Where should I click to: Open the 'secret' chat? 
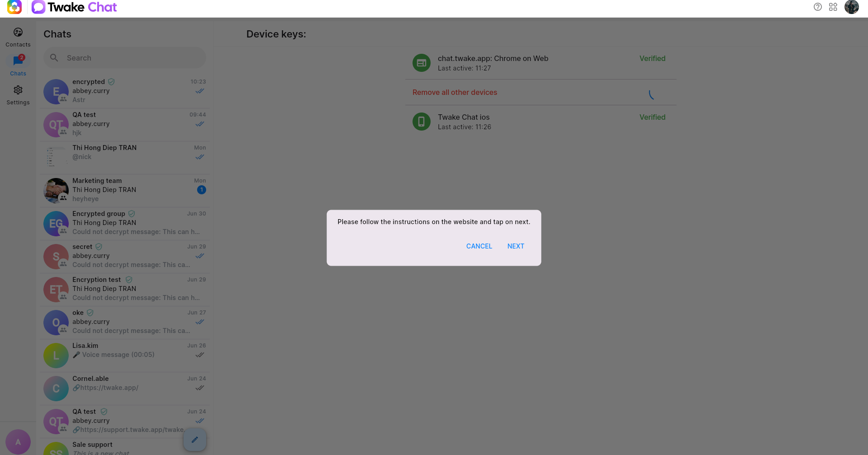[x=125, y=257]
